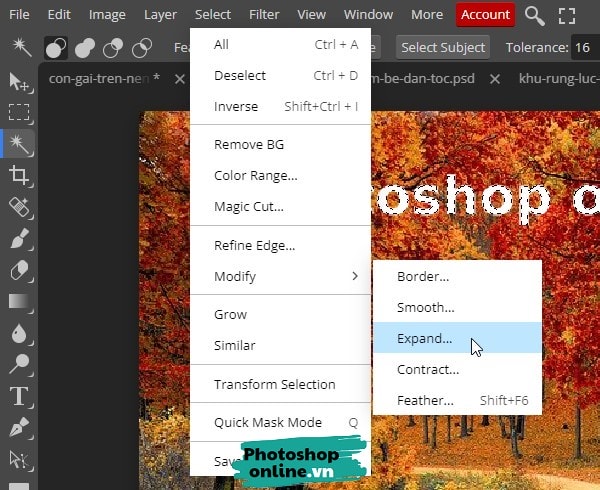The width and height of the screenshot is (600, 490).
Task: Choose Expand... from the Modify submenu
Action: click(424, 338)
